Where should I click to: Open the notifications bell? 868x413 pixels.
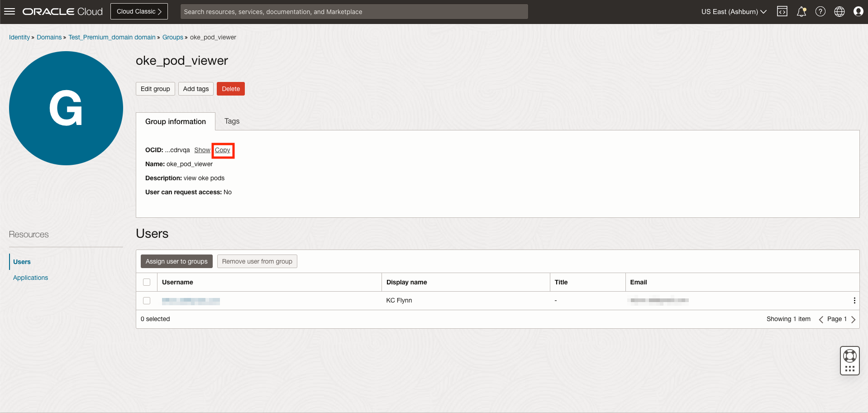tap(801, 12)
